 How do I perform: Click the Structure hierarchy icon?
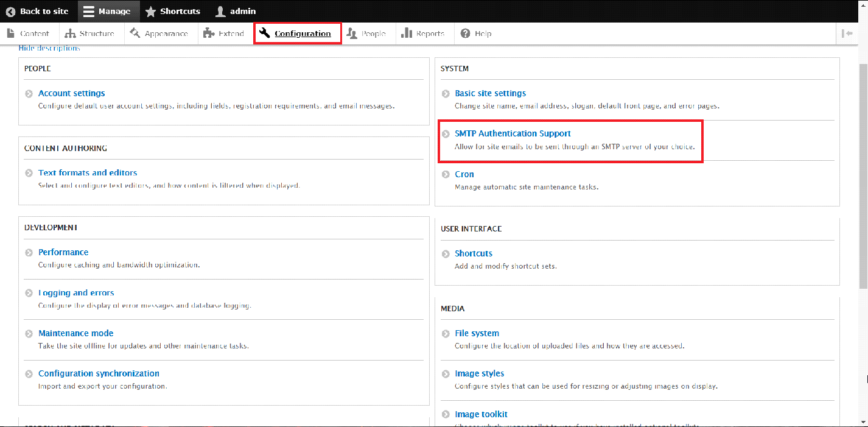[x=70, y=34]
